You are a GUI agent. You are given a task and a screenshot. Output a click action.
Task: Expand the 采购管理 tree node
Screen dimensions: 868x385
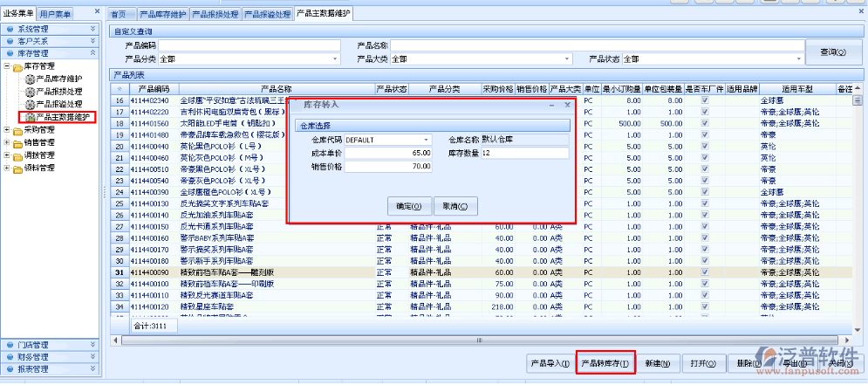7,130
